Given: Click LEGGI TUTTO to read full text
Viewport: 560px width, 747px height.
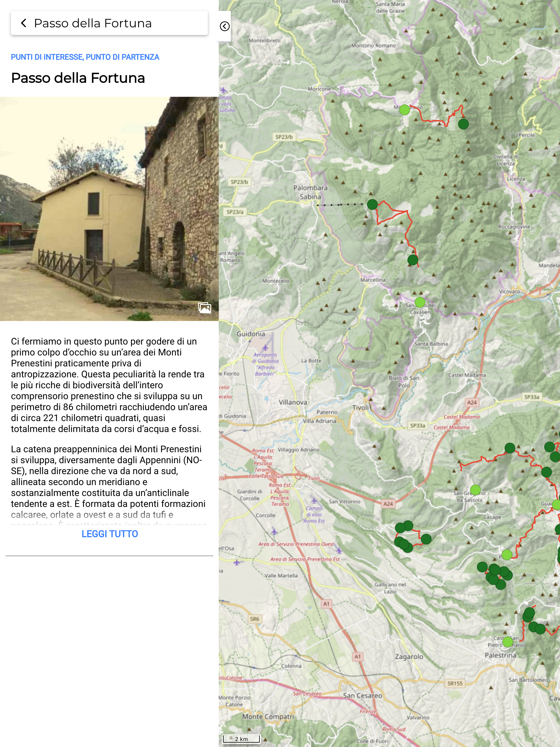Looking at the screenshot, I should (110, 534).
